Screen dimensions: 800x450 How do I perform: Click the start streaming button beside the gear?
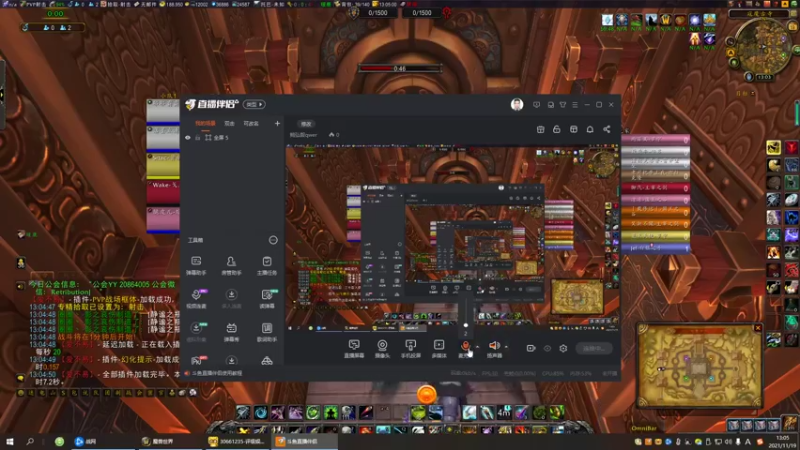(594, 348)
